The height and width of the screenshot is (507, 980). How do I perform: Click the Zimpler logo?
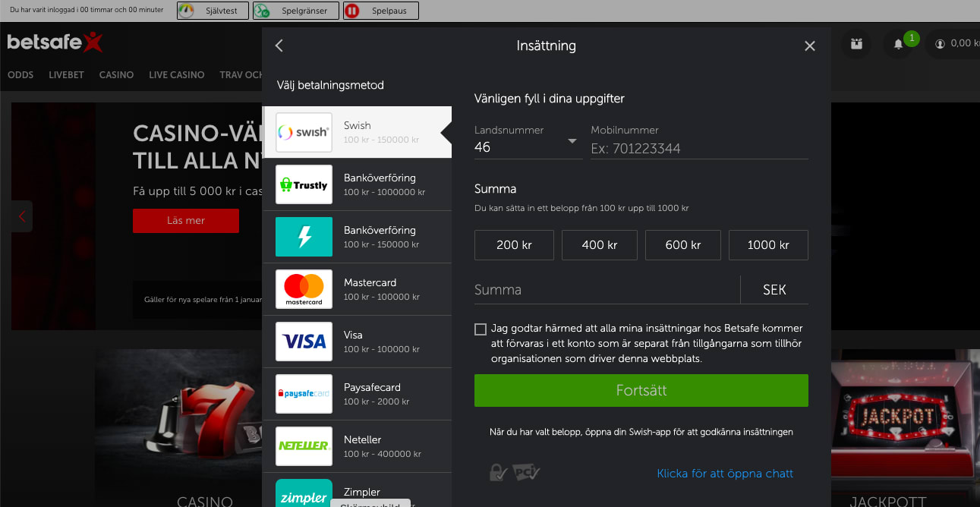tap(304, 493)
